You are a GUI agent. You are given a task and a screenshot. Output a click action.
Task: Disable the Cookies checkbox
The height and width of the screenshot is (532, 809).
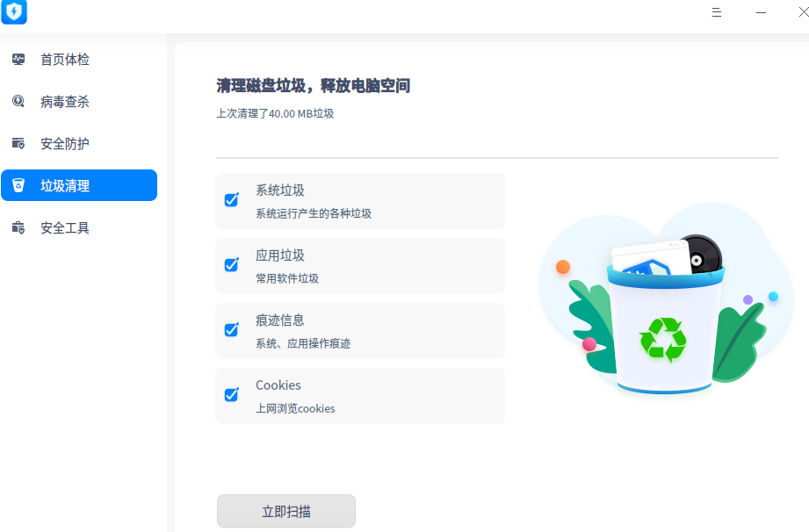coord(232,395)
